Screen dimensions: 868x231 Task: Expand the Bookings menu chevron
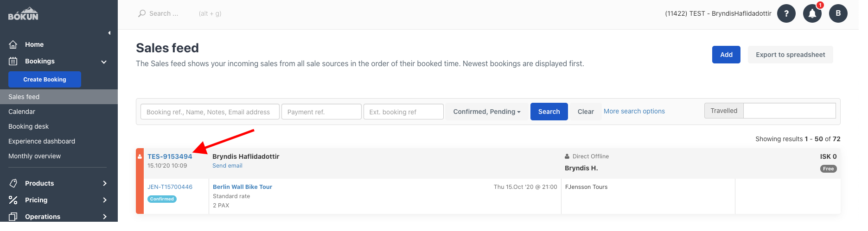[104, 62]
